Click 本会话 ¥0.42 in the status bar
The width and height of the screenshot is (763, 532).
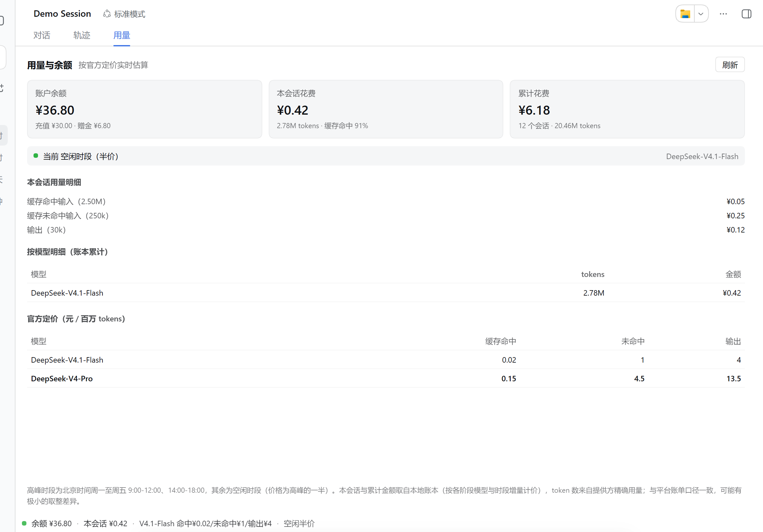point(105,524)
